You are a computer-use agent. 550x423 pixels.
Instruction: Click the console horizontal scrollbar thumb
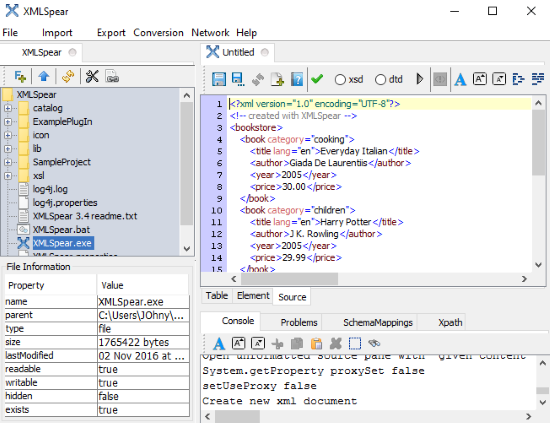pos(237,416)
